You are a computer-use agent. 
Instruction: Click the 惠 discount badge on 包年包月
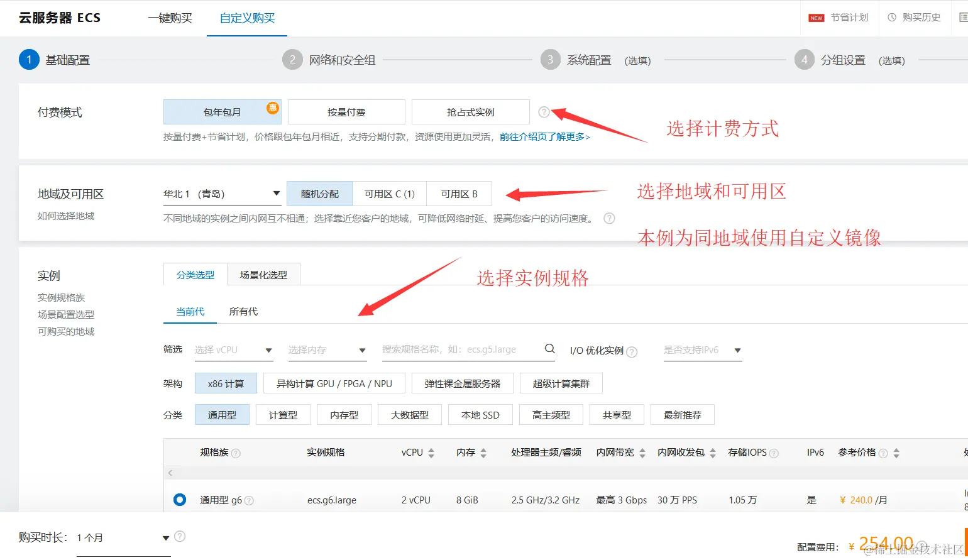(273, 107)
